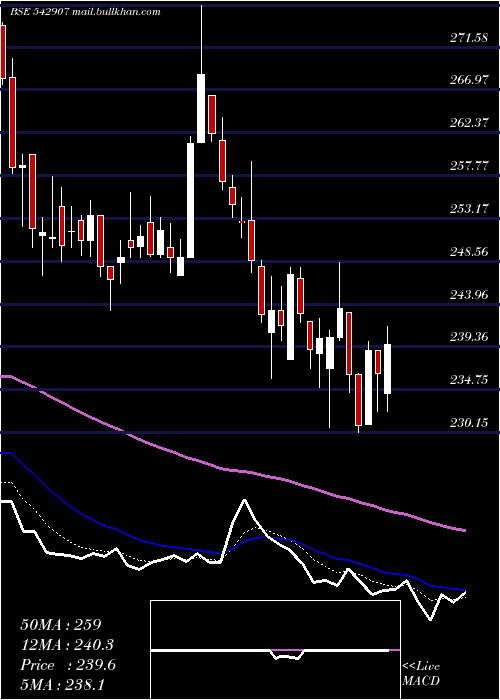Click the 257.77 price axis label
Viewport: 500px width, 700px height.
pos(468,166)
